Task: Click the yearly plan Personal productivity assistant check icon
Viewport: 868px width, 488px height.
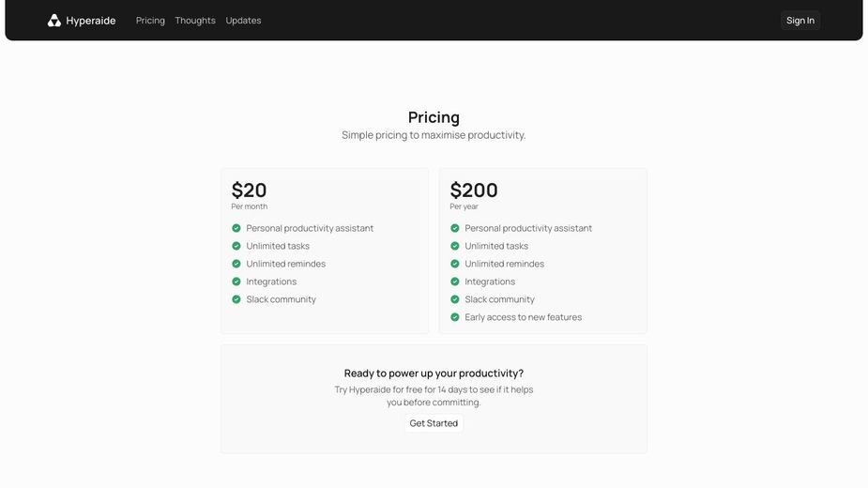Action: (x=455, y=228)
